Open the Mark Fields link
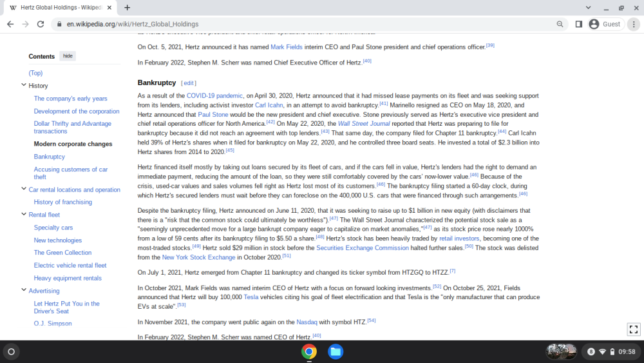 coord(287,47)
